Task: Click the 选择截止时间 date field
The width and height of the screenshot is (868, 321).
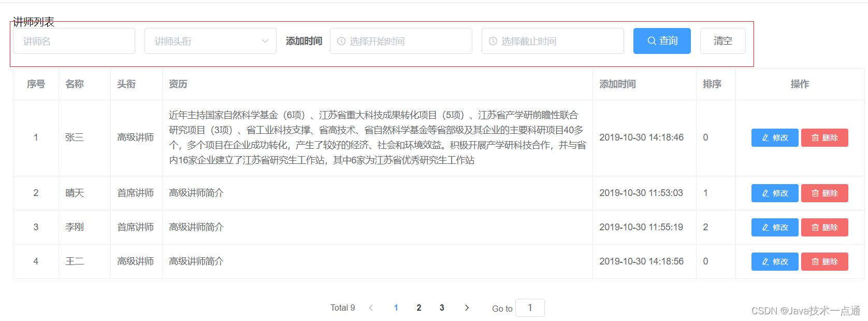Action: click(553, 41)
